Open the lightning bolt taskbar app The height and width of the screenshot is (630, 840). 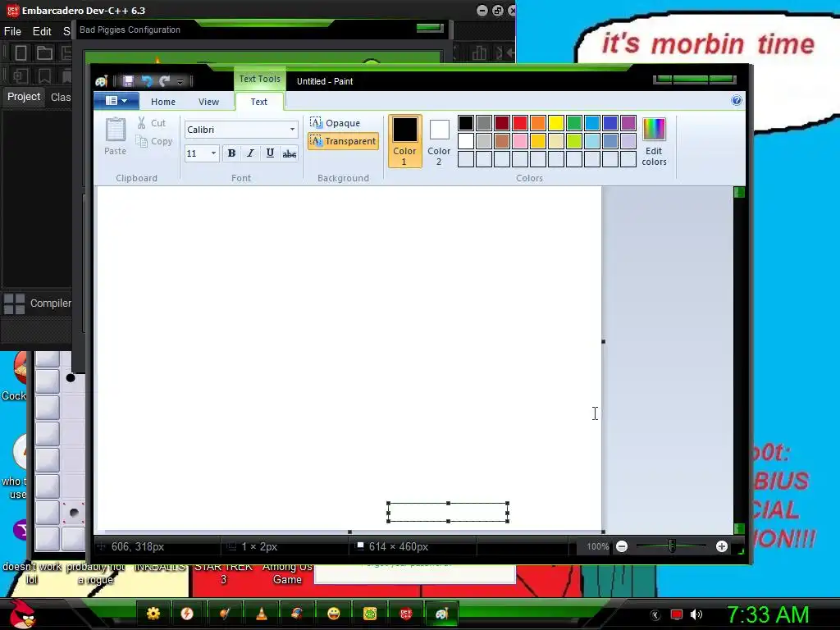coord(187,614)
